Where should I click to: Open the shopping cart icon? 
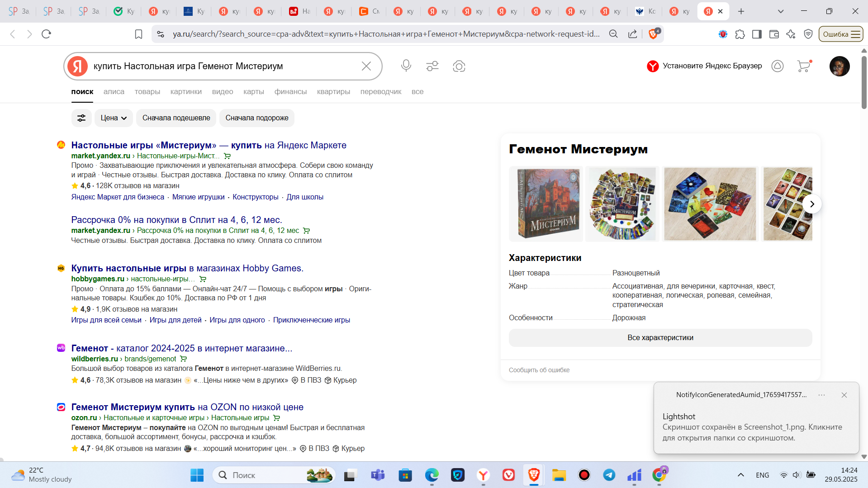[x=804, y=66]
